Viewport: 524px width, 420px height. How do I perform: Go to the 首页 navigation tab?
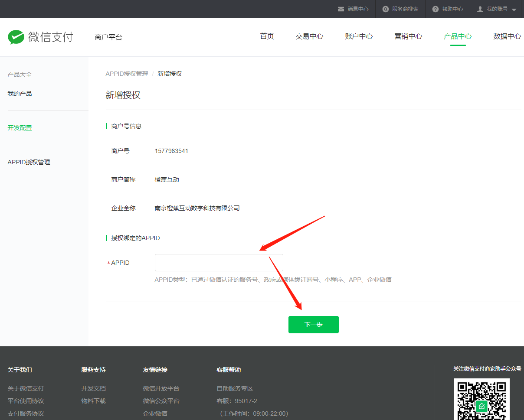pos(267,36)
